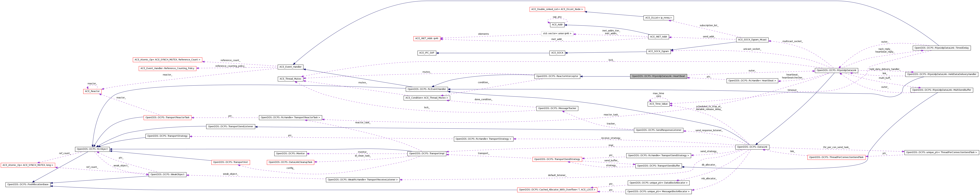Click the unicast_socket_ edge label
The height and width of the screenshot is (195, 980).
tap(752, 49)
